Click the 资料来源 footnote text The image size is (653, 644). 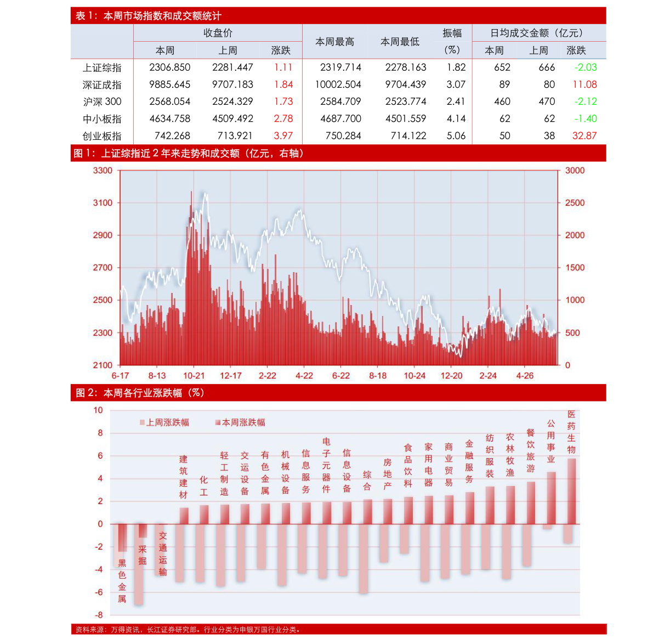pyautogui.click(x=188, y=630)
